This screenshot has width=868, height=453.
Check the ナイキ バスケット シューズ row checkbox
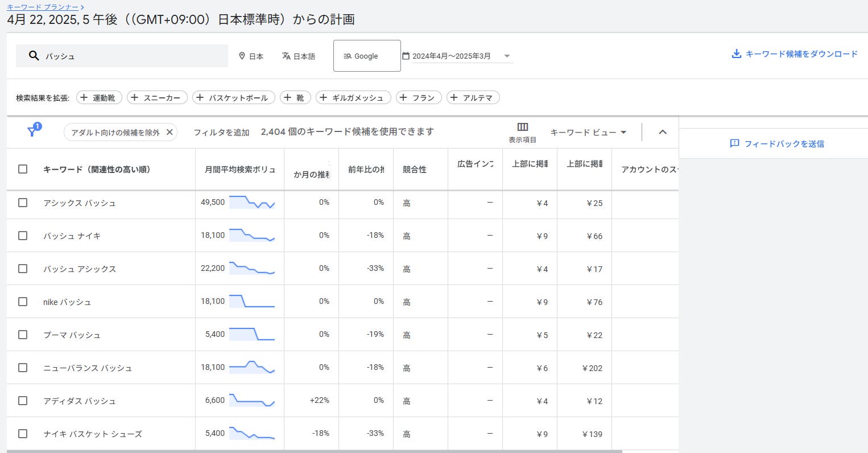tap(23, 434)
